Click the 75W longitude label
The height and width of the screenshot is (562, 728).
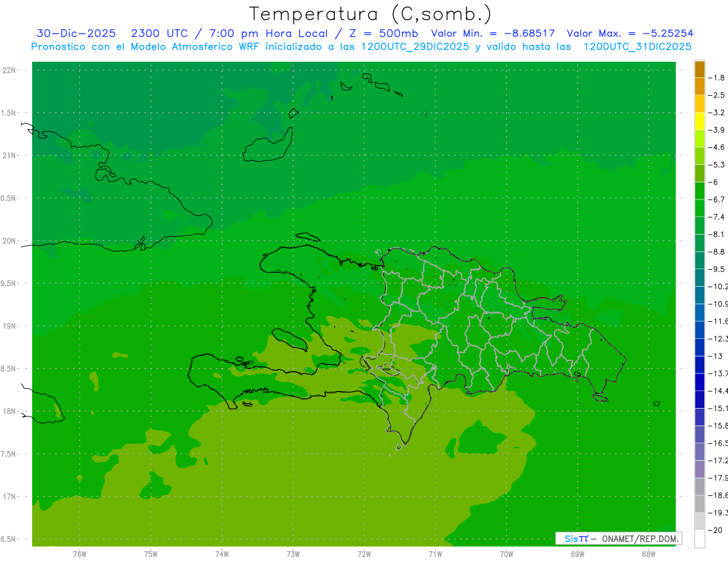(x=150, y=554)
